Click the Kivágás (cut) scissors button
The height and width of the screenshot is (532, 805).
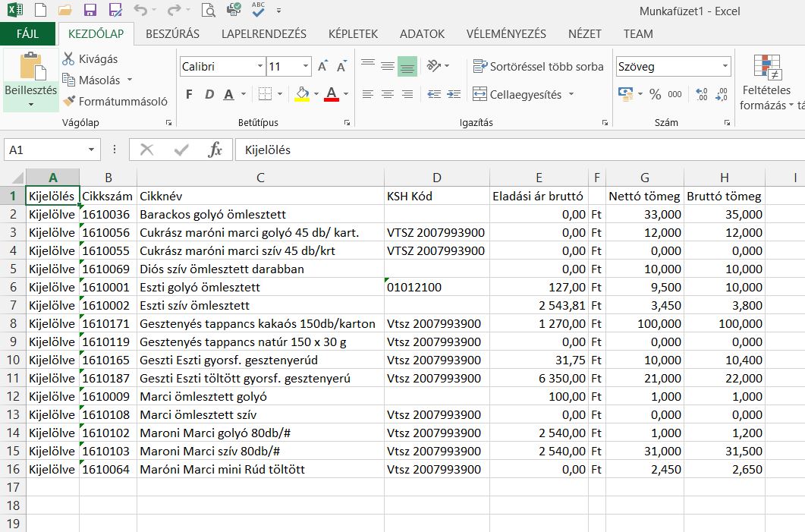[90, 59]
